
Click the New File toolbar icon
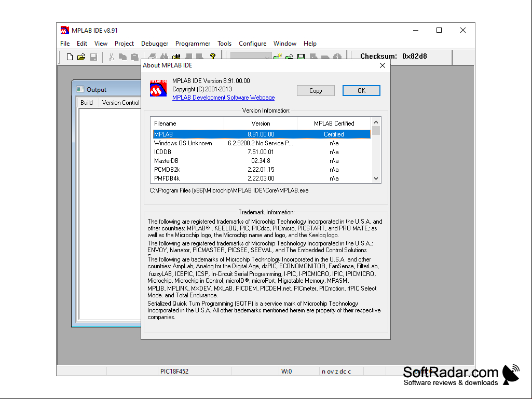tap(70, 57)
